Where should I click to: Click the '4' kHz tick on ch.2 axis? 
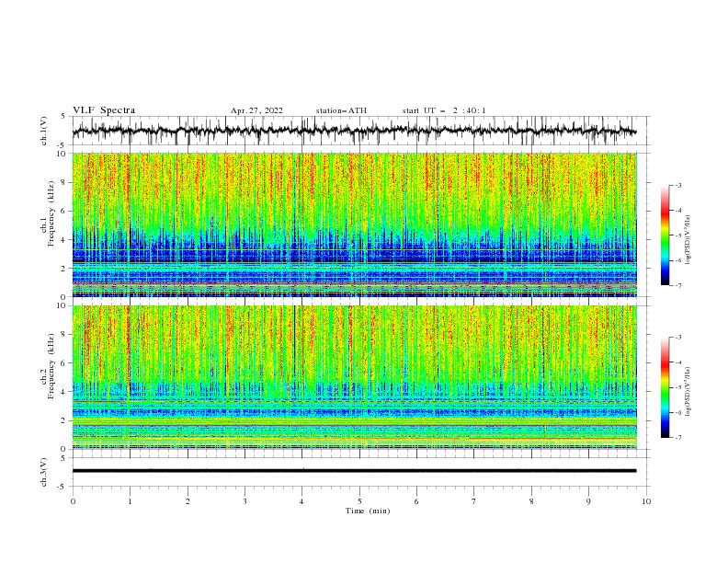tap(64, 392)
